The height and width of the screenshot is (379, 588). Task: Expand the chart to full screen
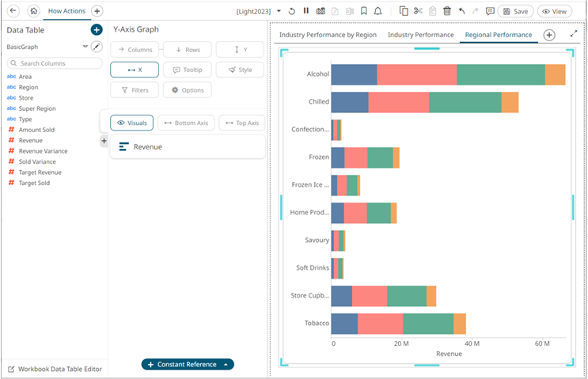[574, 34]
